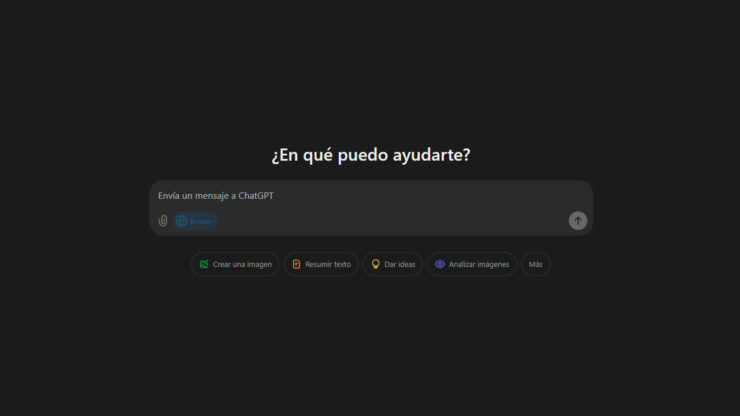This screenshot has width=740, height=416.
Task: Attach a file with the paperclip icon
Action: click(163, 221)
